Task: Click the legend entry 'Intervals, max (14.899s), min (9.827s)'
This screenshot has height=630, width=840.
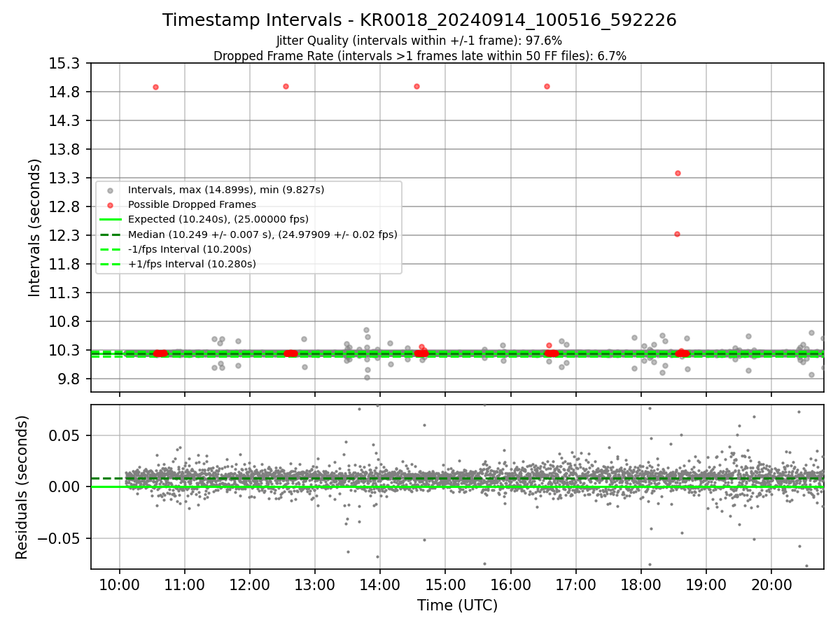Action: point(226,190)
